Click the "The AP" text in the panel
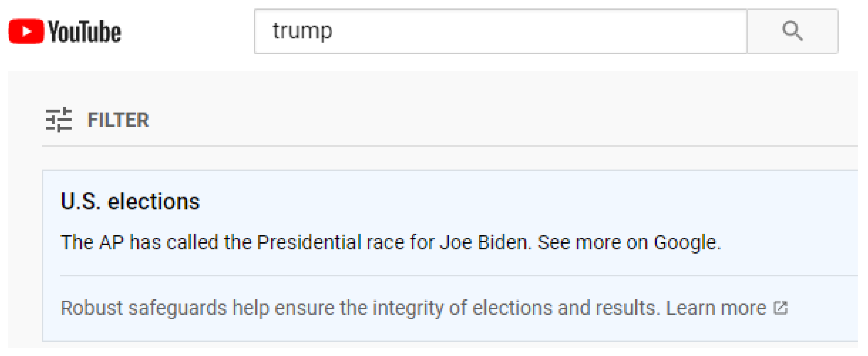This screenshot has width=868, height=356. pyautogui.click(x=92, y=243)
